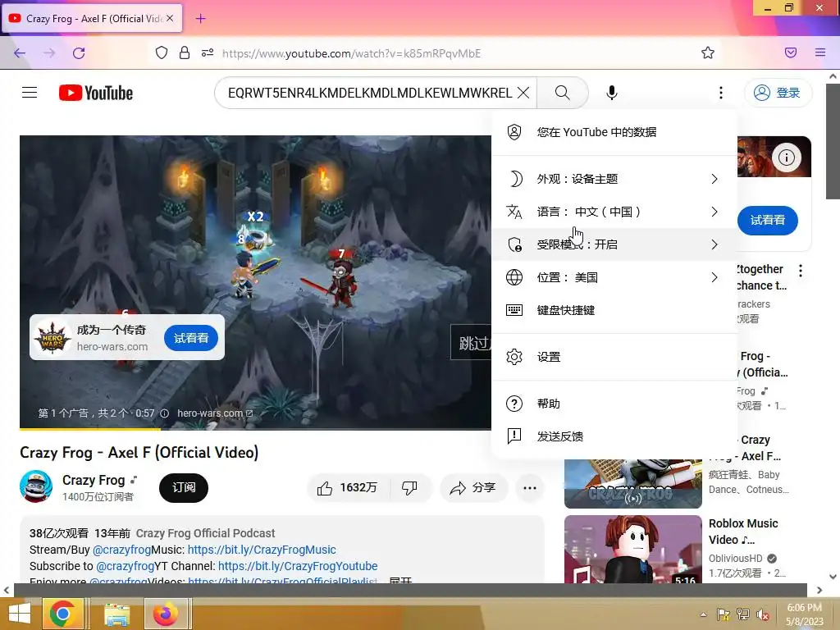840x630 pixels.
Task: Click the globe location icon
Action: [514, 277]
